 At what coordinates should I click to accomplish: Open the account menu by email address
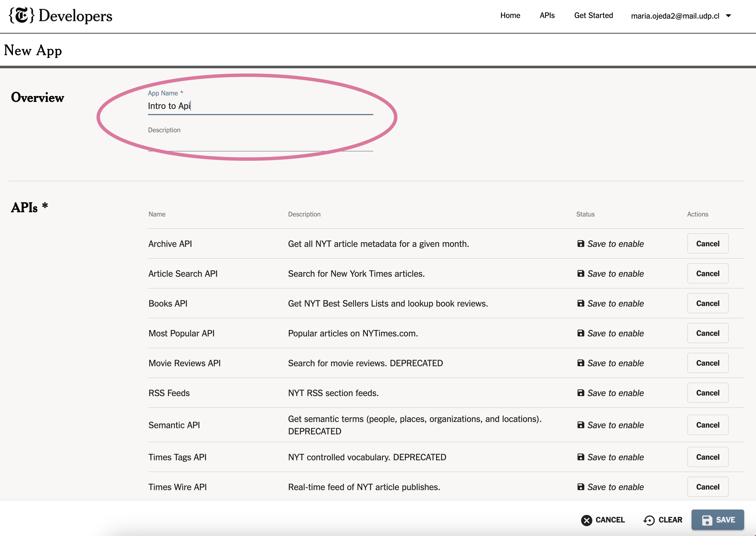(675, 16)
